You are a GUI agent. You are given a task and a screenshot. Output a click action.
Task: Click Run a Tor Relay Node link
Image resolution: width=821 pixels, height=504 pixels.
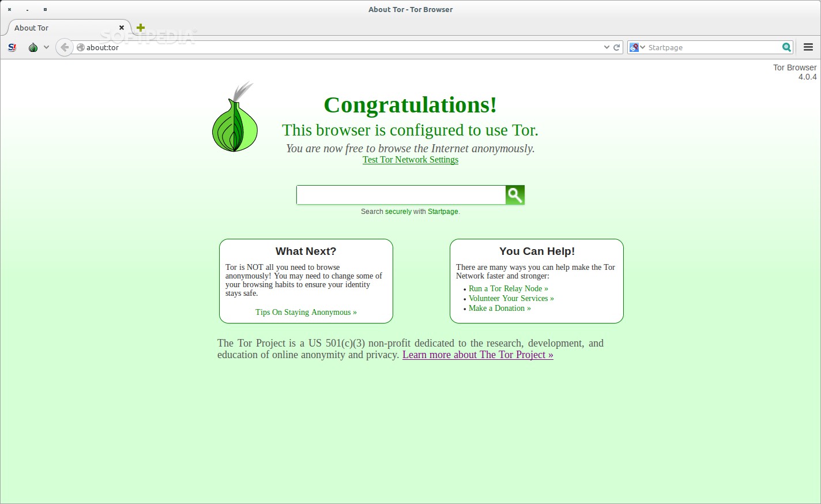pos(508,288)
